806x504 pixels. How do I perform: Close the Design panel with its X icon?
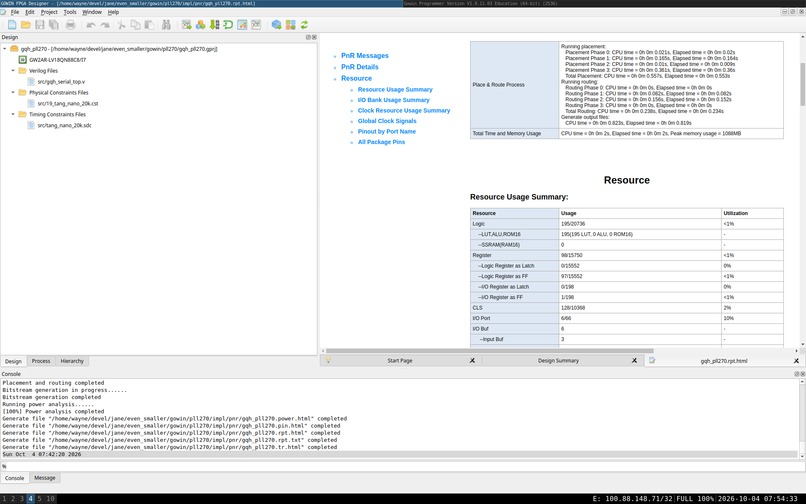click(x=314, y=37)
